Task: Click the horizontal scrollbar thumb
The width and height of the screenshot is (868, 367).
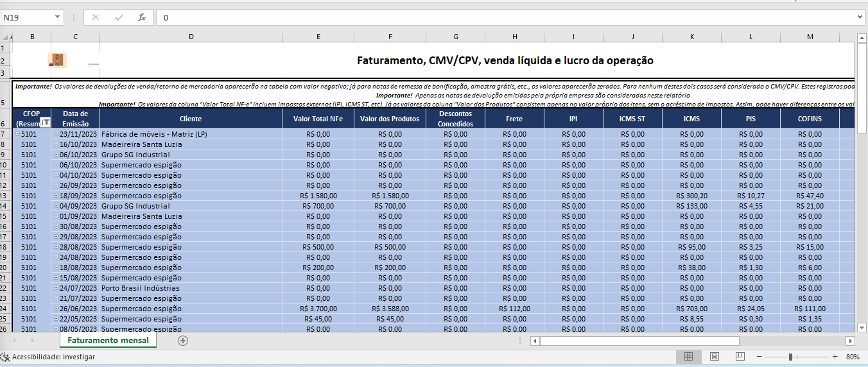Action: (x=640, y=341)
